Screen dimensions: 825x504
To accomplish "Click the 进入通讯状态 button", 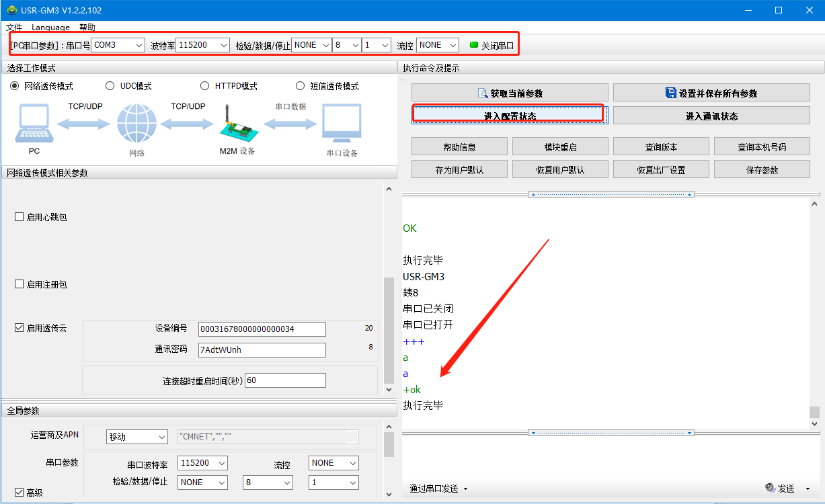I will tap(711, 116).
